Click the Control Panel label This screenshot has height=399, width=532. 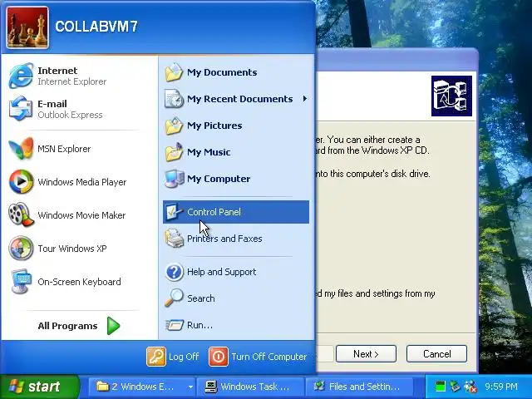[214, 212]
